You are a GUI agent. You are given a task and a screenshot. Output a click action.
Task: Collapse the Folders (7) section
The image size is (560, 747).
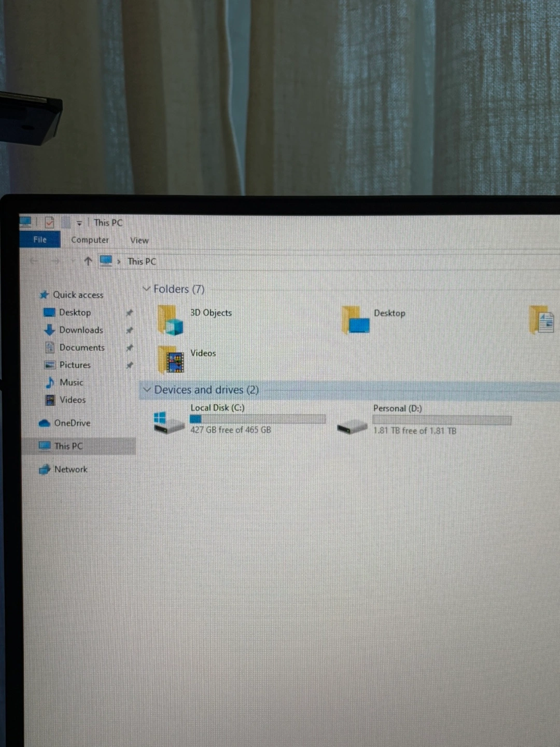pyautogui.click(x=147, y=289)
